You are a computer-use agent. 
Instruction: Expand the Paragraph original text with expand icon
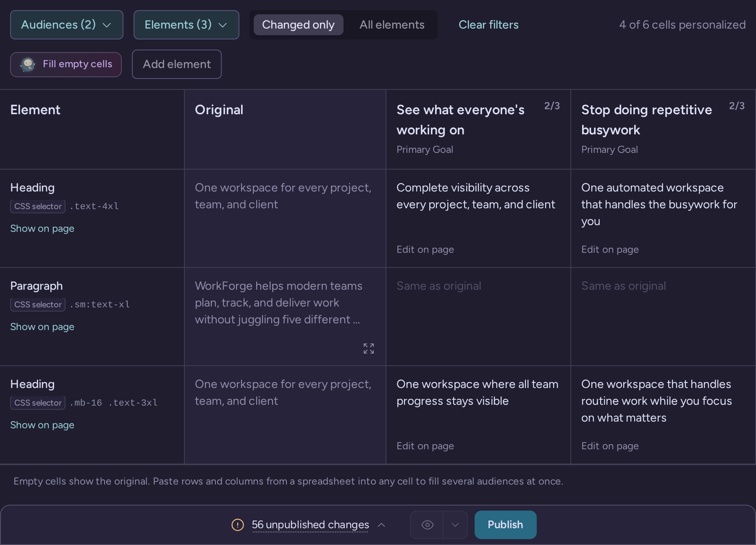(x=369, y=348)
